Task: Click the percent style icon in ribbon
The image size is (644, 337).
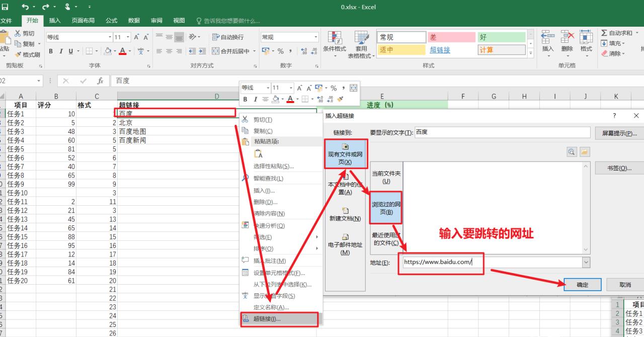Action: 281,51
